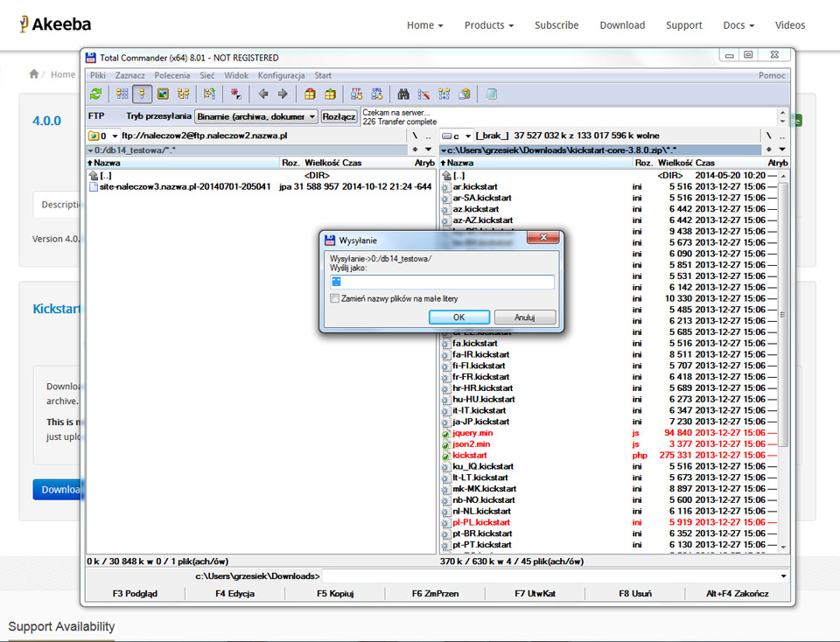The image size is (840, 642).
Task: Expand the Products menu on Akeeba site
Action: click(x=488, y=25)
